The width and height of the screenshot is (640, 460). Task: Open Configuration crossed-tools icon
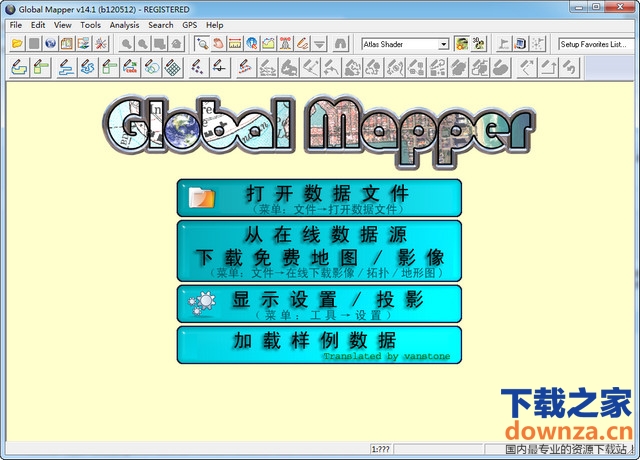click(x=100, y=43)
